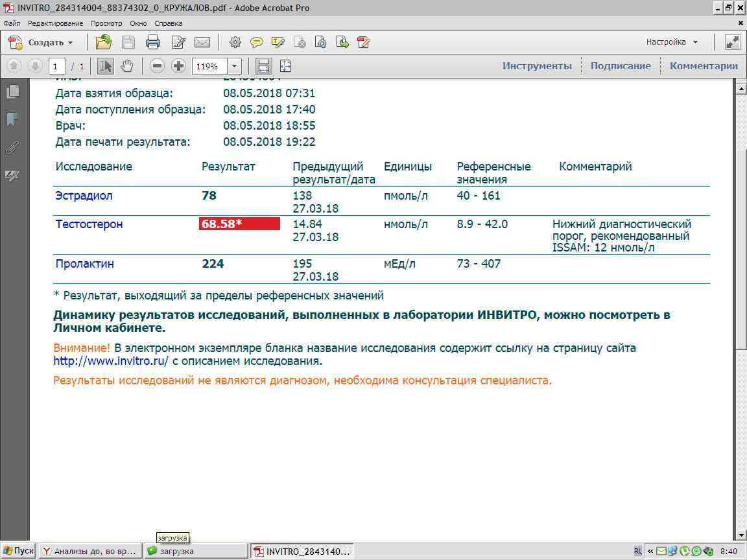This screenshot has width=747, height=560.
Task: Open the zoom percentage dropdown arrow
Action: (234, 66)
